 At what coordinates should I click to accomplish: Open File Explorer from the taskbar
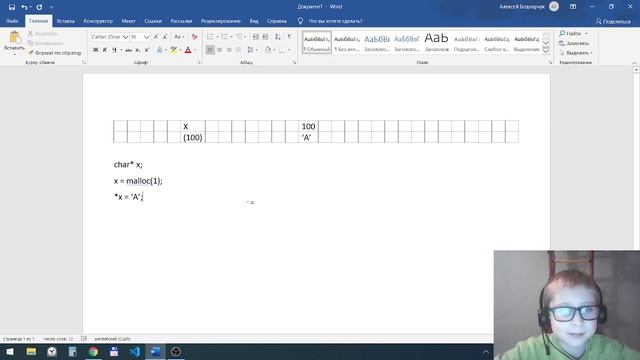point(31,351)
